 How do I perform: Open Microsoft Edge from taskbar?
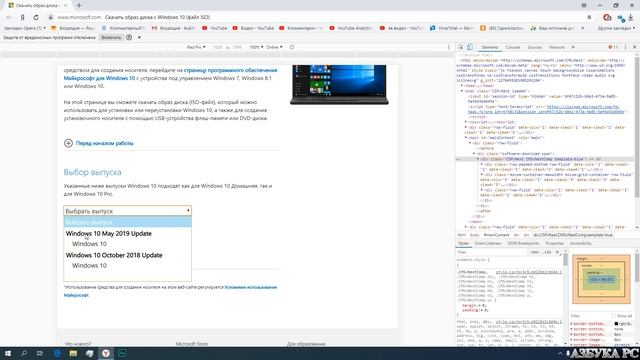(57, 353)
